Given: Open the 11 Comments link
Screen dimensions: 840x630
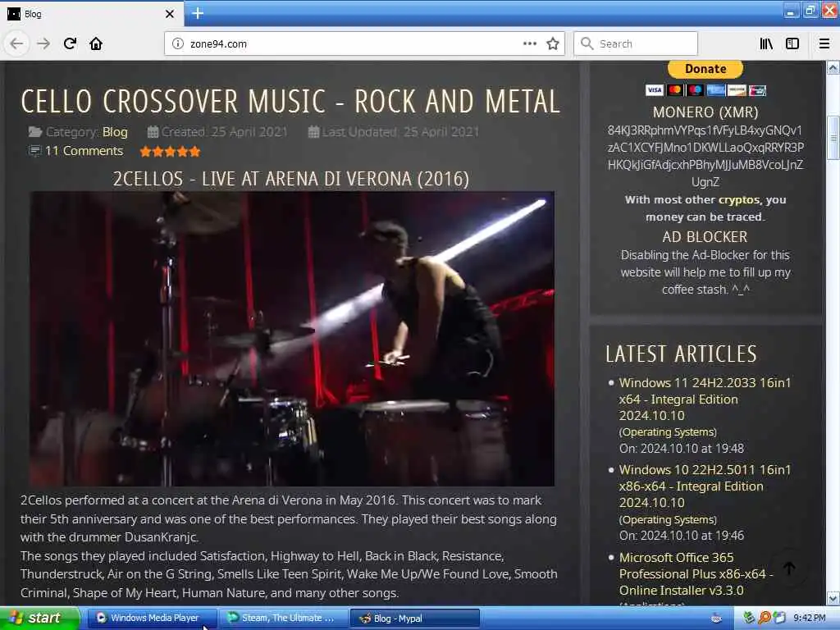Looking at the screenshot, I should (84, 151).
